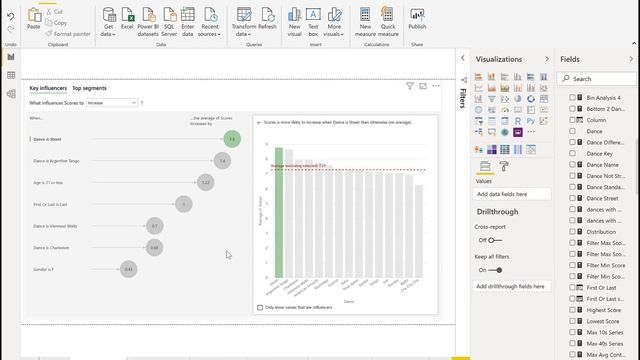Screen dimensions: 640x360
Task: Click the Refresh ribbon button
Action: click(267, 19)
